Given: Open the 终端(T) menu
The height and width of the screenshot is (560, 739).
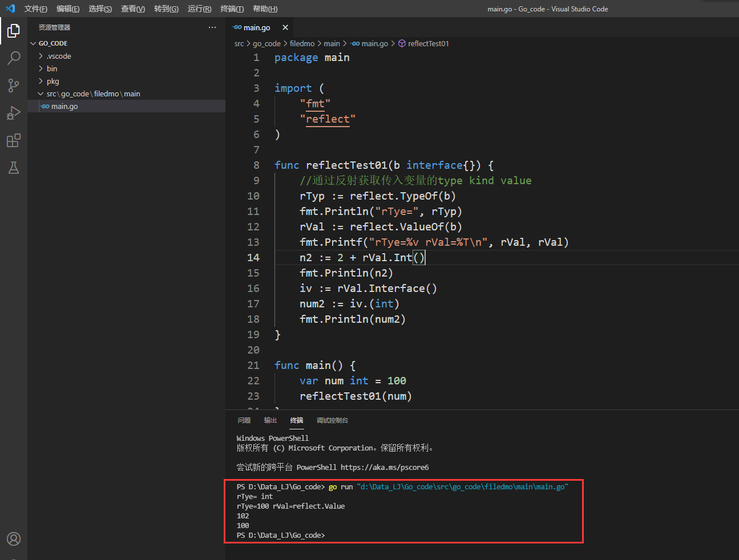Looking at the screenshot, I should pos(232,9).
